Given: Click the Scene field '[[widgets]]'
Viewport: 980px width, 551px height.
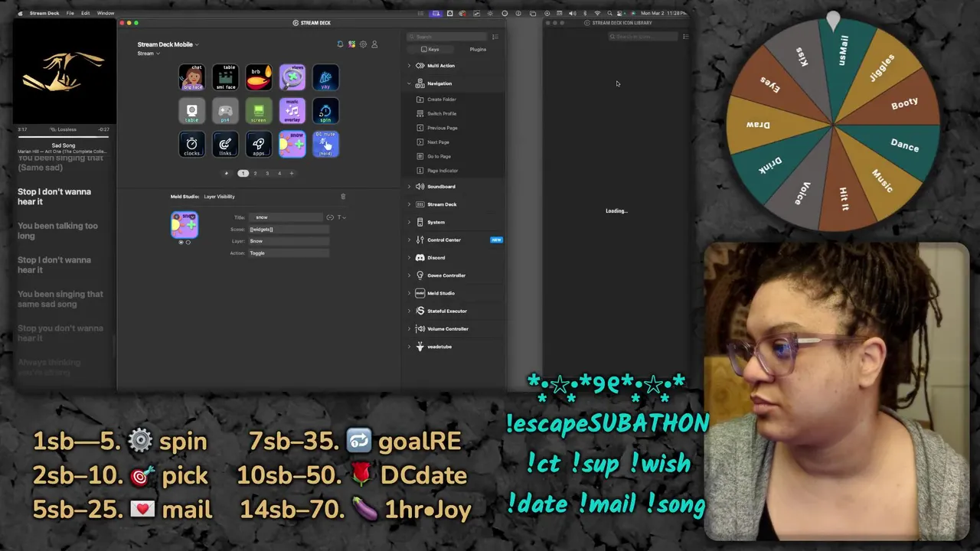Looking at the screenshot, I should click(289, 230).
